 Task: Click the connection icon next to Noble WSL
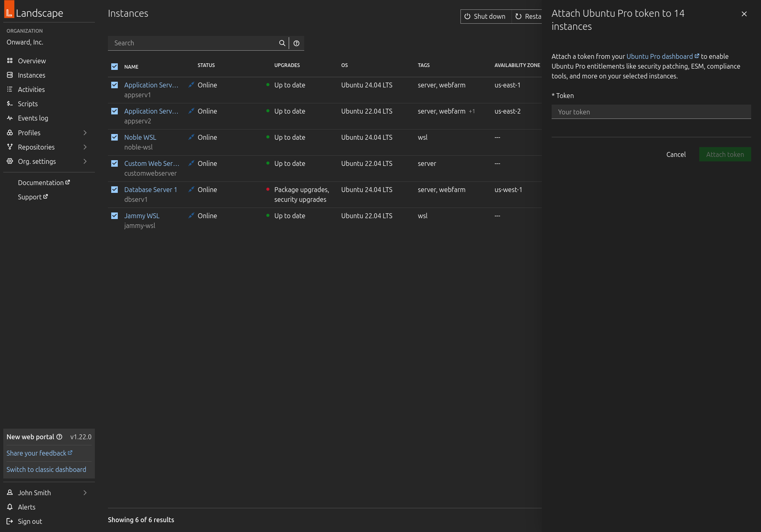click(x=191, y=137)
